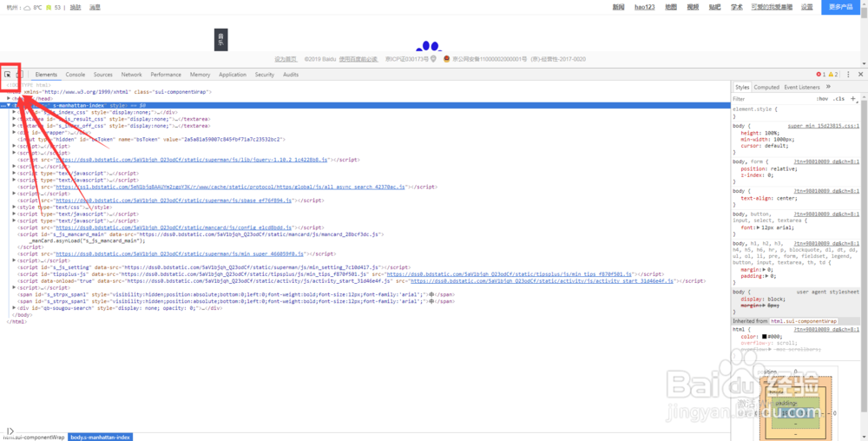This screenshot has height=441, width=868.
Task: Open the 新闻 link in header
Action: coord(618,7)
